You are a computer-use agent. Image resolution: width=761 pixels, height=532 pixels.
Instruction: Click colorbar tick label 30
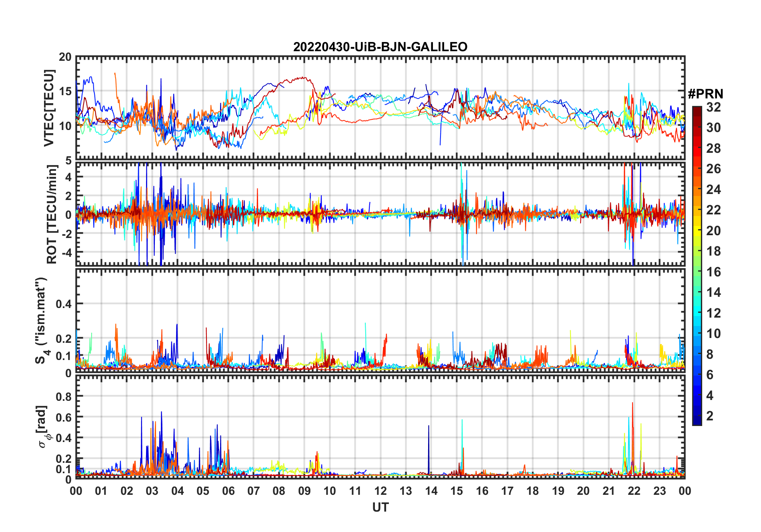(713, 128)
